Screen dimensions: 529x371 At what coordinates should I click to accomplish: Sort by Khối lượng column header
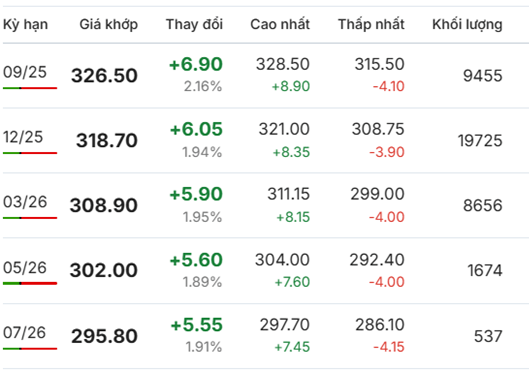467,25
